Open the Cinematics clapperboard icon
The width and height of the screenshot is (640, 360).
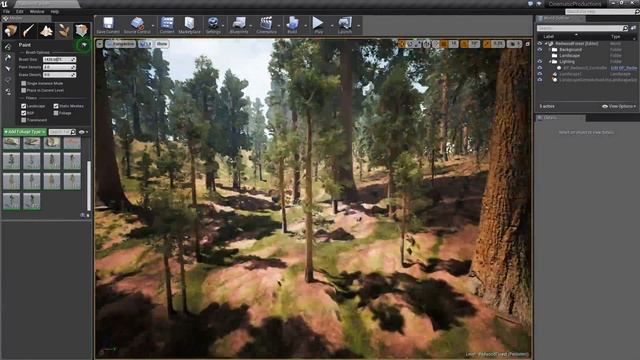pyautogui.click(x=266, y=25)
